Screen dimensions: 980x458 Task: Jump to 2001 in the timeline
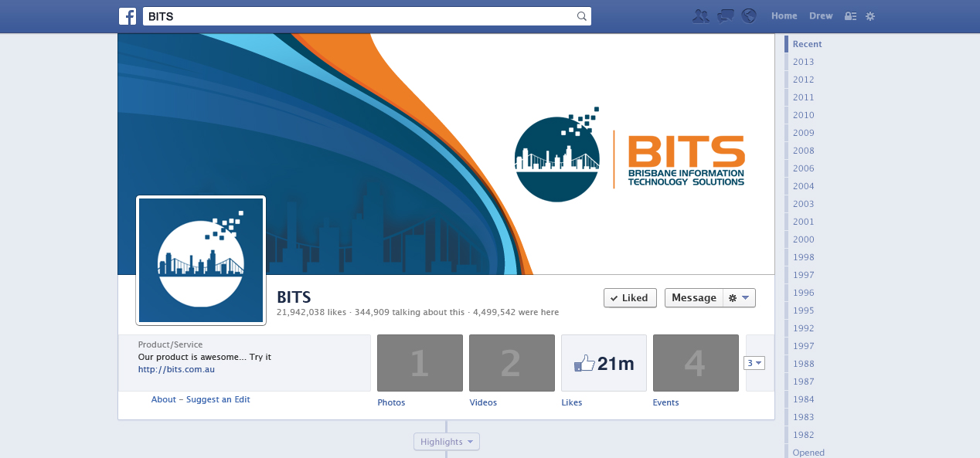[803, 222]
